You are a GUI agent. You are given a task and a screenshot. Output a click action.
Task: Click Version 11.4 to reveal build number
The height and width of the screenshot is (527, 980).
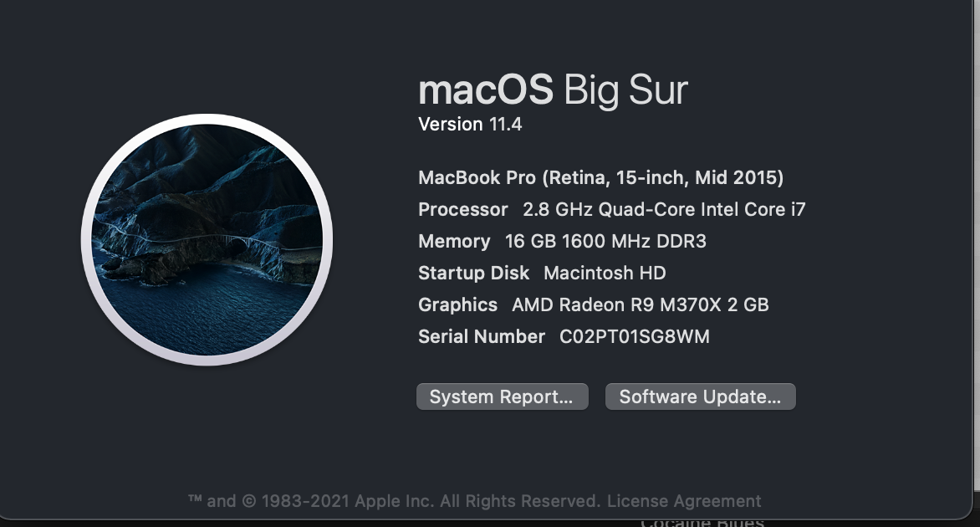coord(470,125)
